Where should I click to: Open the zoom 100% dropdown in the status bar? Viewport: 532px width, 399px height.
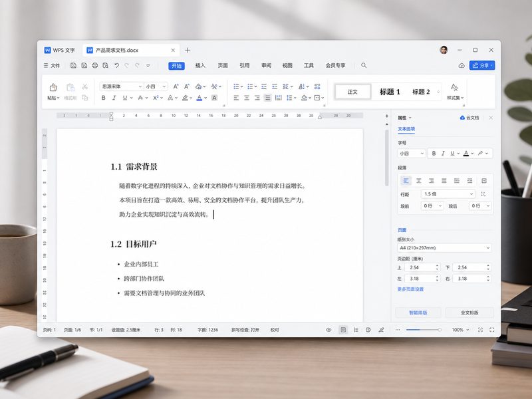click(x=460, y=330)
